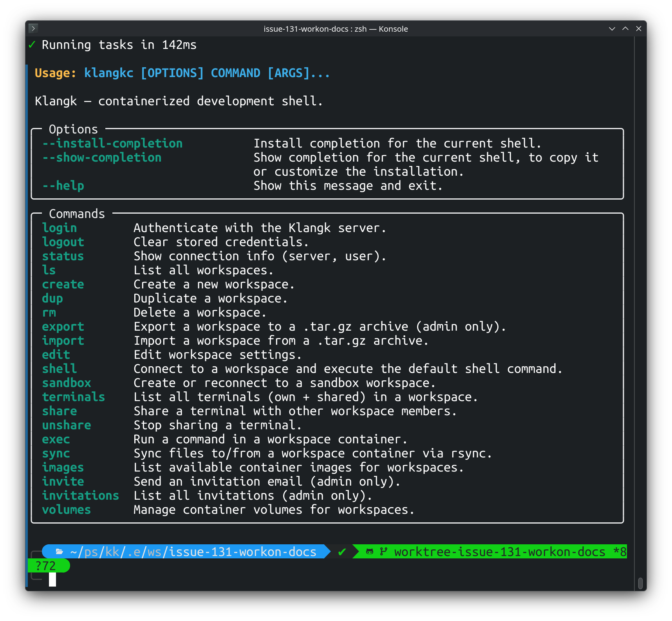The width and height of the screenshot is (672, 621).
Task: Click 'klangkc [OPTIONS] COMMAND [ARGS]...' usage text
Action: click(207, 73)
